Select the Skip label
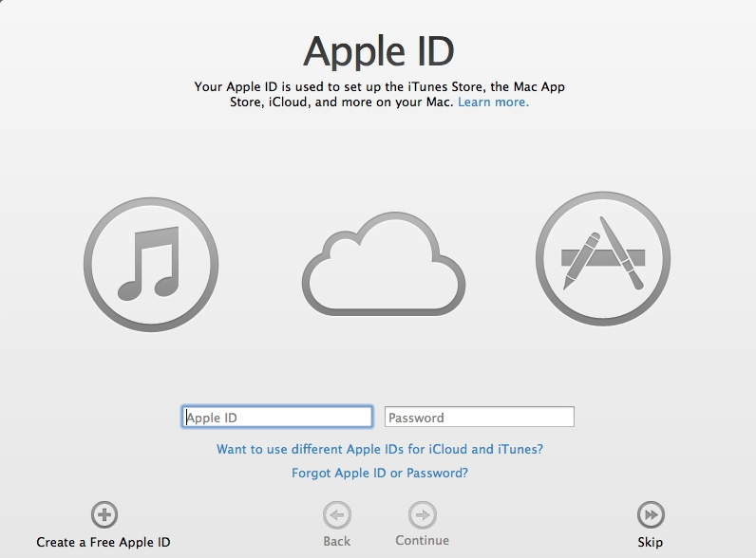Viewport: 756px width, 558px height. [651, 542]
